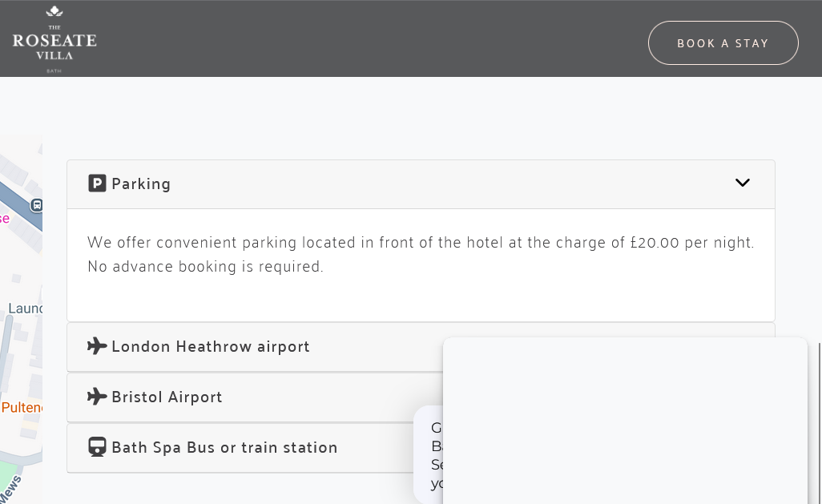
Task: Select the orange Pulteney label on the map
Action: [x=22, y=408]
